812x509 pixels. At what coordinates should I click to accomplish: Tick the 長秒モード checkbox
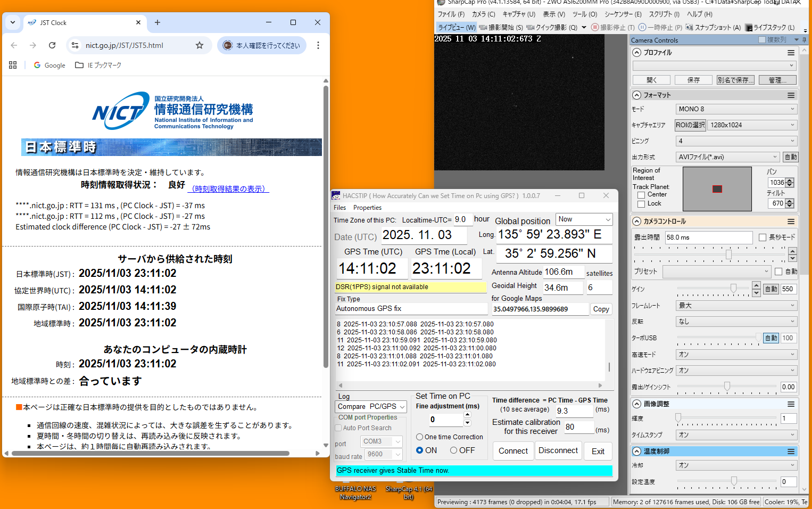(763, 237)
